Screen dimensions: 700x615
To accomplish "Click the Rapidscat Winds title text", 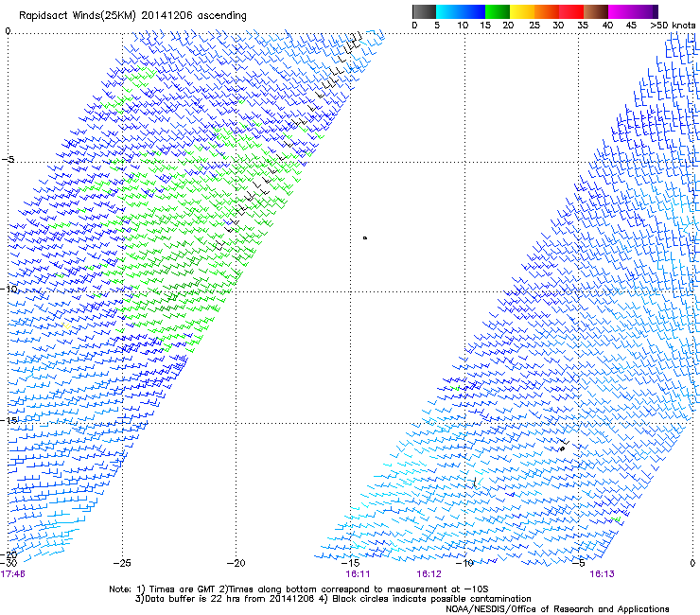I will click(132, 16).
